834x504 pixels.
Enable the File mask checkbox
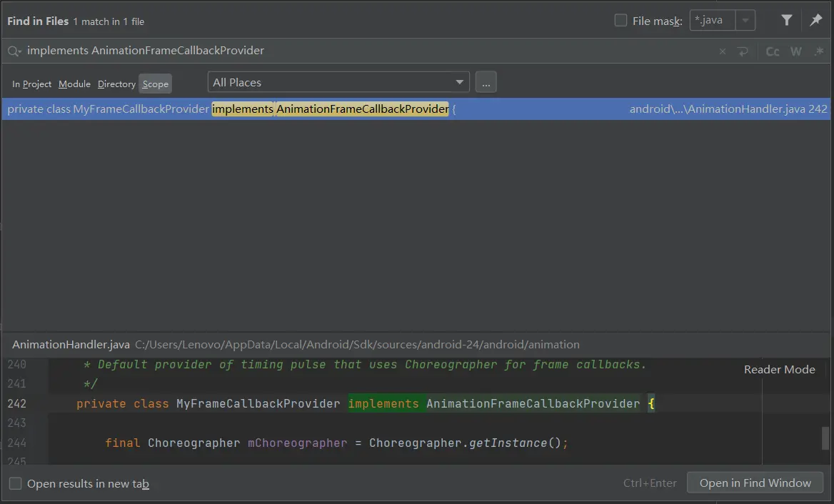(621, 21)
